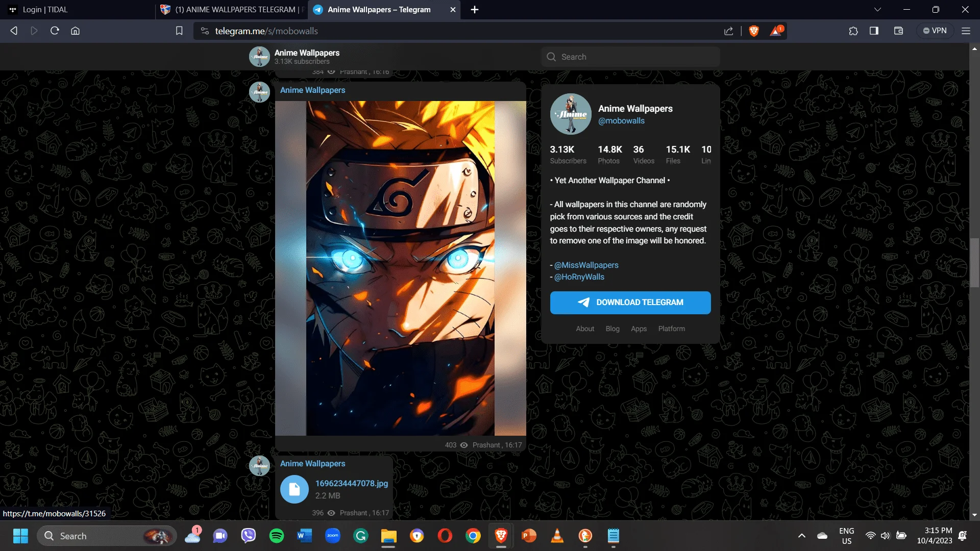The width and height of the screenshot is (980, 551).
Task: Open the browser main menu
Action: click(966, 31)
